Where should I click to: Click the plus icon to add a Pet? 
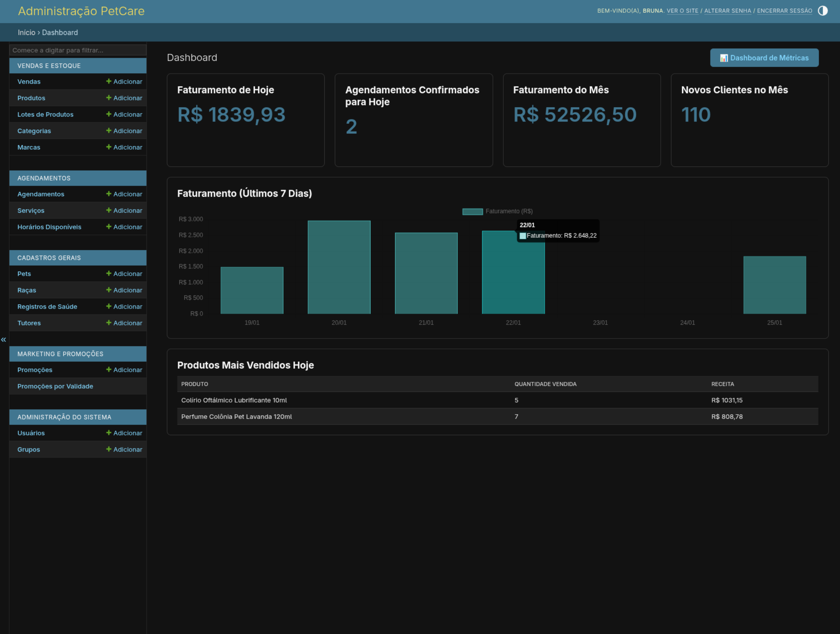coord(108,274)
